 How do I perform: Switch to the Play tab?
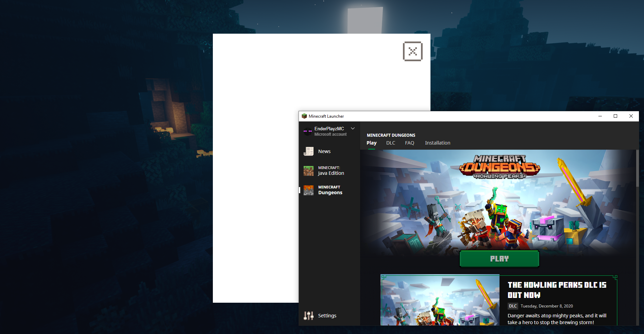[371, 143]
